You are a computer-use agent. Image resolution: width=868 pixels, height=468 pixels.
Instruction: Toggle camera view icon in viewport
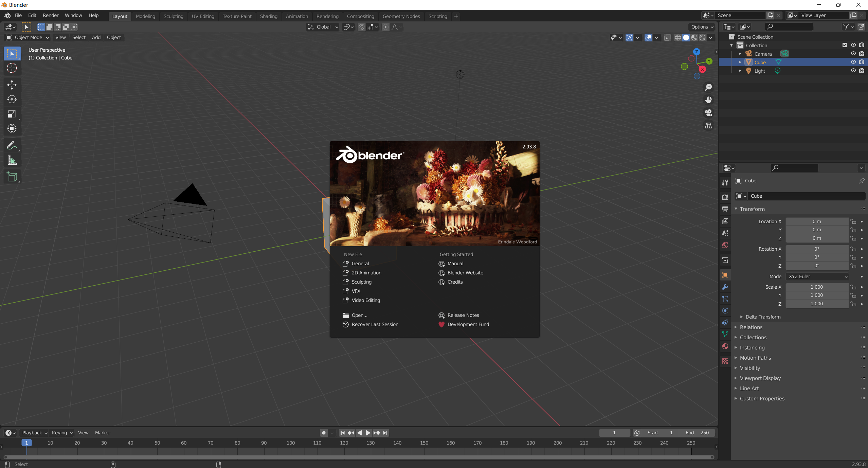708,113
